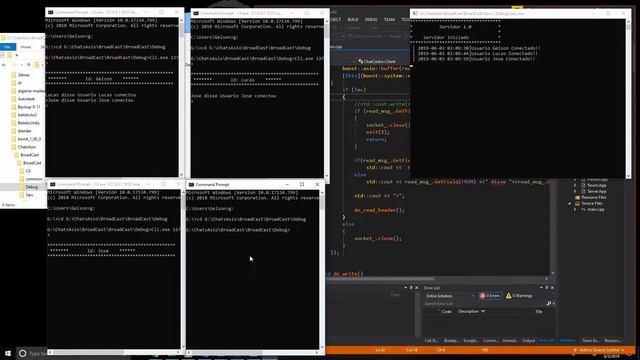Screen dimensions: 640x360
Task: Pin the Error List panel
Action: click(x=547, y=288)
